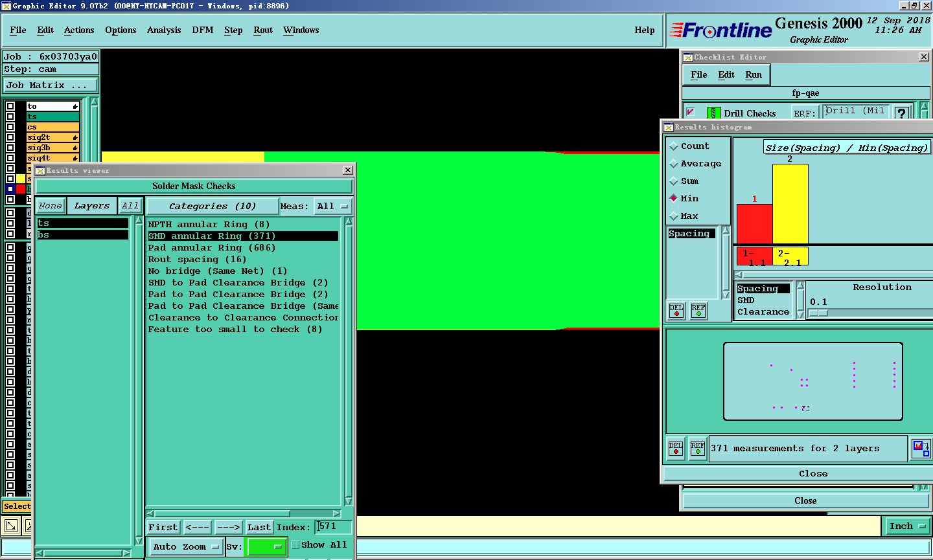Select 'Clearance' in histogram attribute list

(x=763, y=312)
